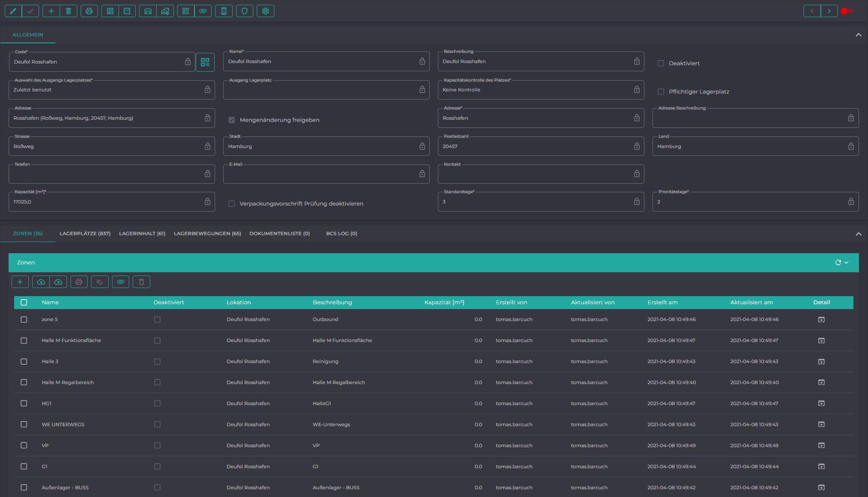
Task: Sort by Erstellt am column header
Action: [x=662, y=303]
